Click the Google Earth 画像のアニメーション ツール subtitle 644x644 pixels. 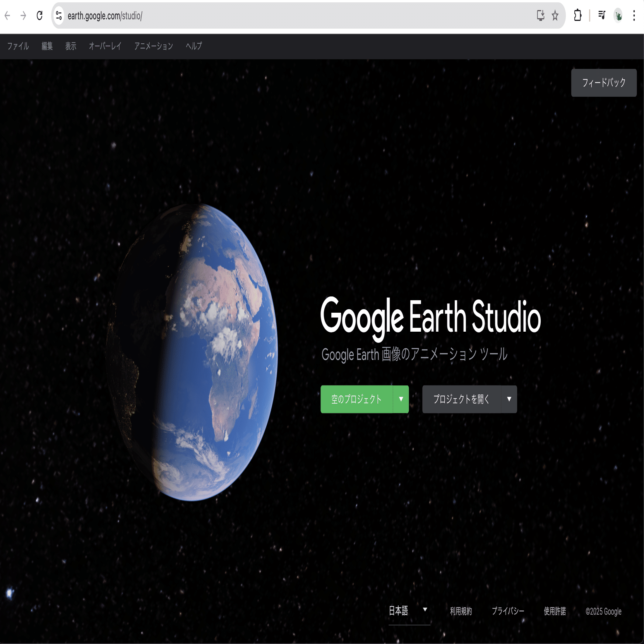tap(414, 354)
